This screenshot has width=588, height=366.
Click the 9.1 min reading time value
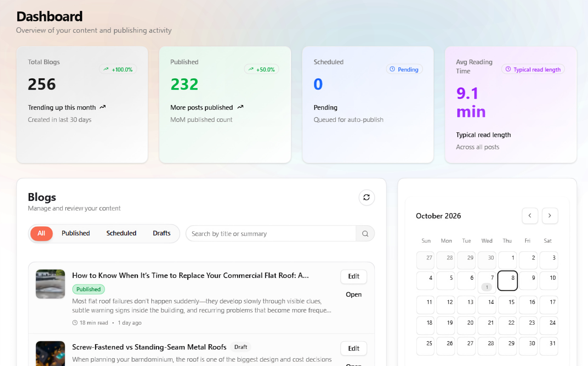click(471, 102)
